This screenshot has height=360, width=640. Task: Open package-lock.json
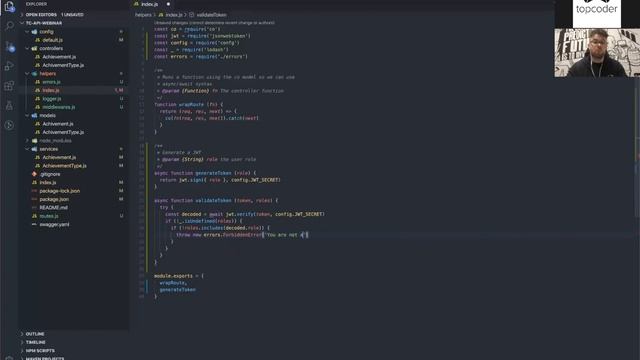pos(60,191)
